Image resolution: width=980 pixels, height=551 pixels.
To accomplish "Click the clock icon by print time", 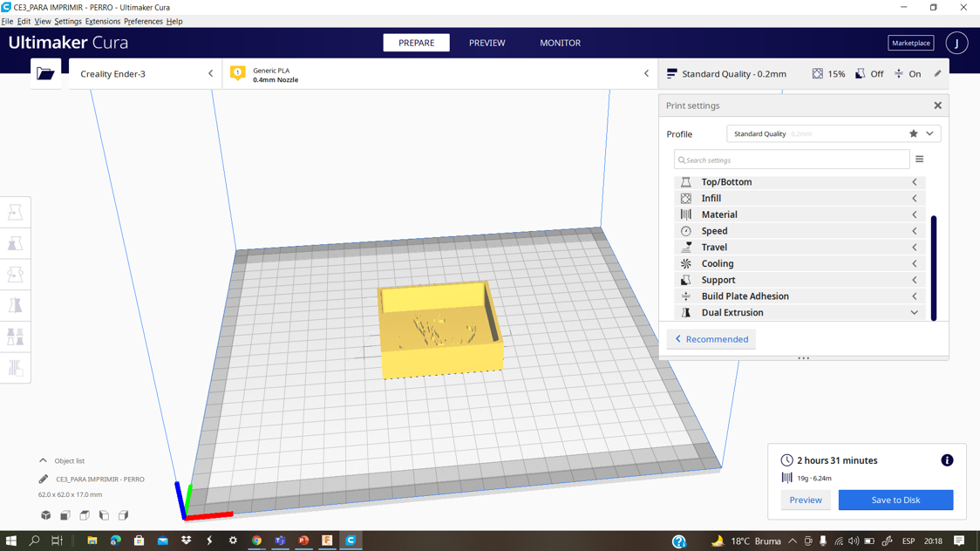I will 786,460.
